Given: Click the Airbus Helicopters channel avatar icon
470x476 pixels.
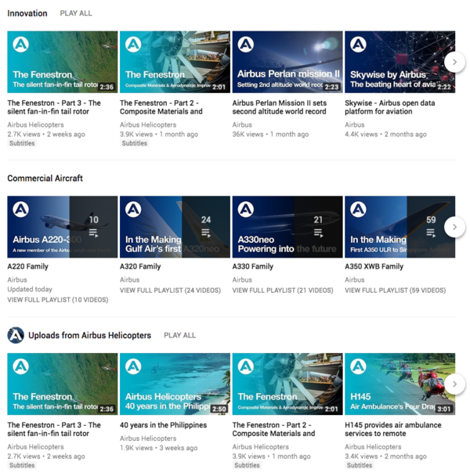Looking at the screenshot, I should (16, 335).
